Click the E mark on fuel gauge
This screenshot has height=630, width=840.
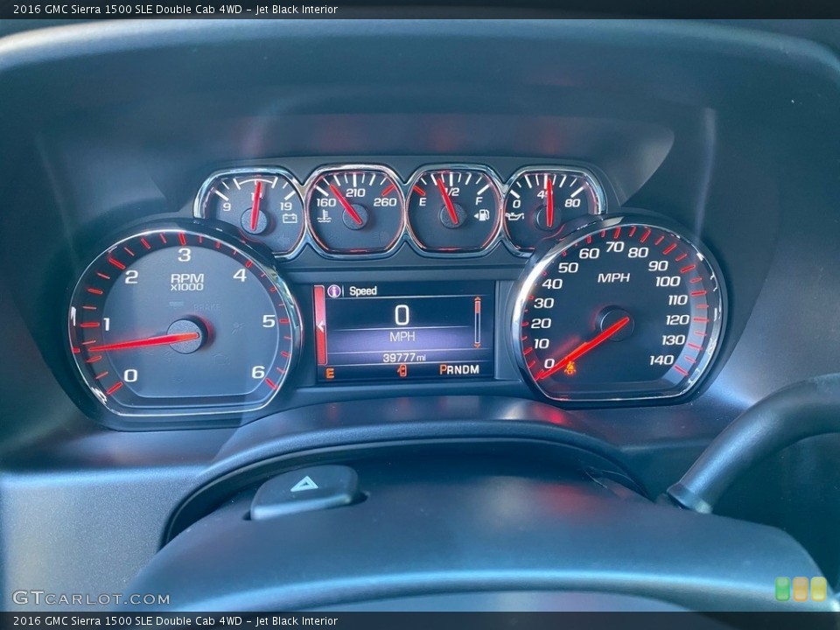point(422,202)
